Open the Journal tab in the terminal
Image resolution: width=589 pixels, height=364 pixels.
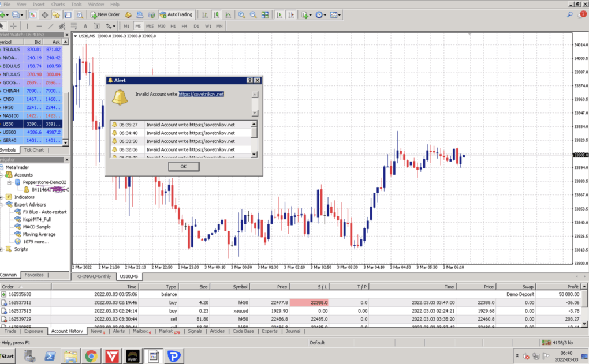pos(293,331)
